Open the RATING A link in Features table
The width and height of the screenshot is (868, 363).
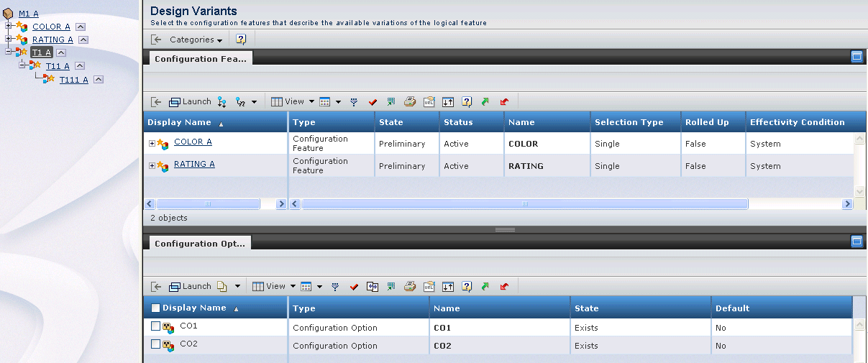[194, 165]
